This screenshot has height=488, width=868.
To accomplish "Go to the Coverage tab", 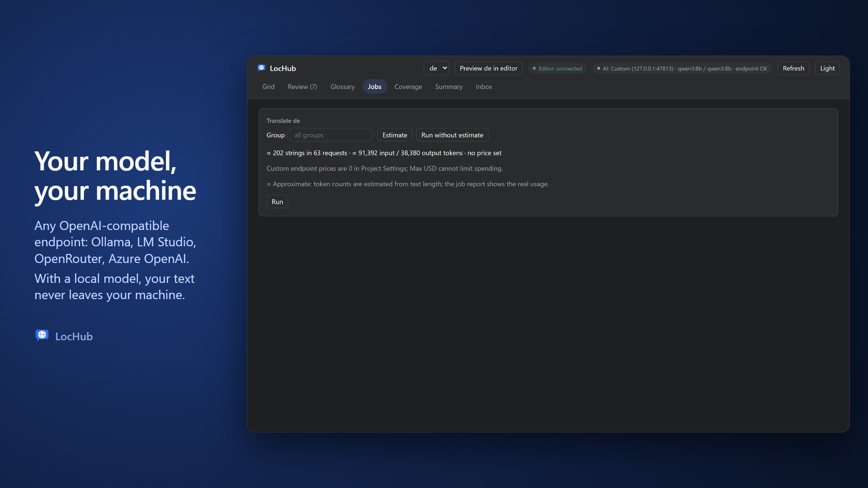I will 408,87.
